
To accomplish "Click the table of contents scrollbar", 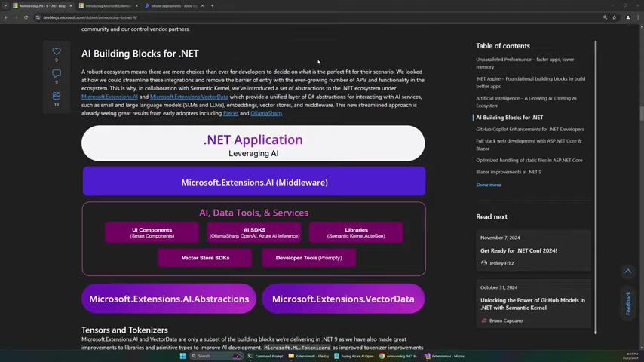I will coord(596,187).
